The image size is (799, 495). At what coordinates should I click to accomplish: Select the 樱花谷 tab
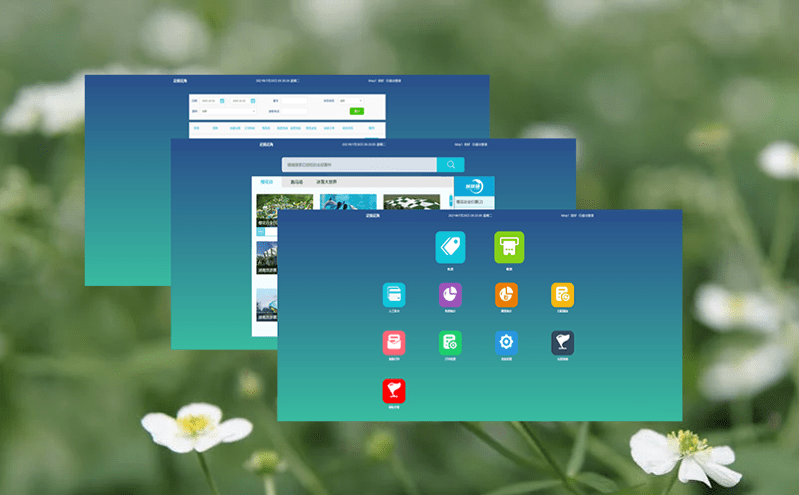coord(267,183)
